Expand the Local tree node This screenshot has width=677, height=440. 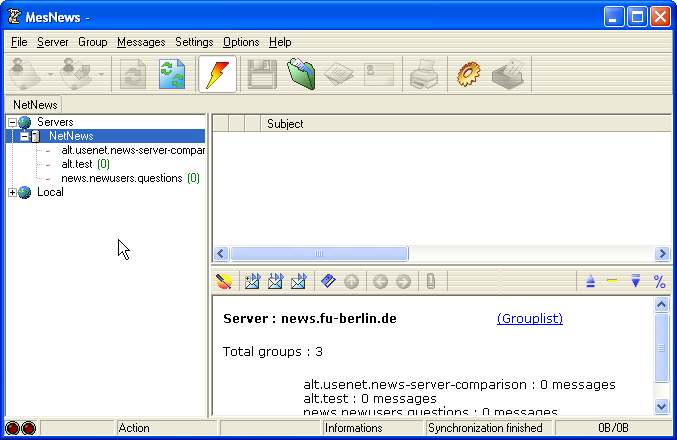pyautogui.click(x=12, y=192)
